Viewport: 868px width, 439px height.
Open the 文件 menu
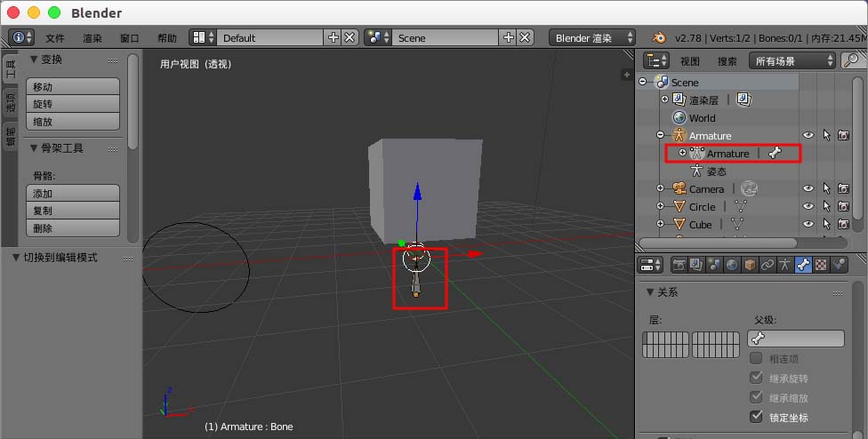(55, 38)
